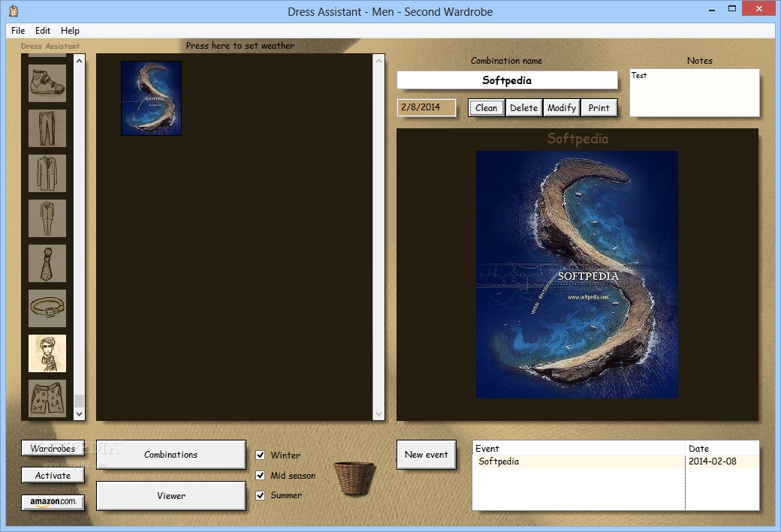Select the Softpedia thumbnail in combinations list

[x=152, y=98]
